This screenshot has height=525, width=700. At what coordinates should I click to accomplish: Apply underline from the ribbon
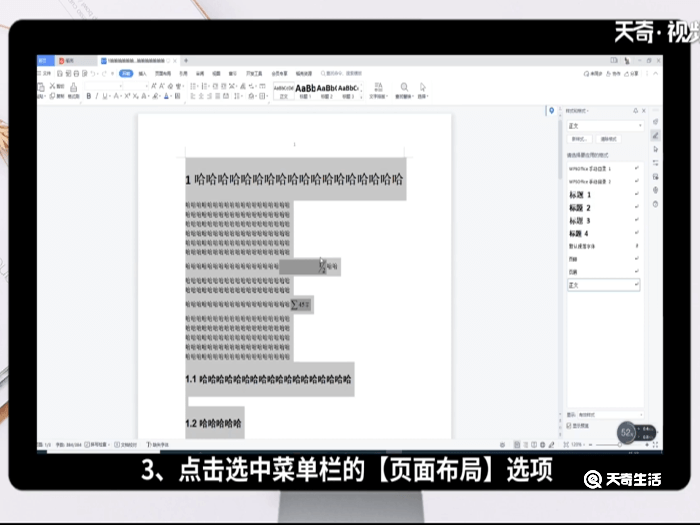click(105, 96)
